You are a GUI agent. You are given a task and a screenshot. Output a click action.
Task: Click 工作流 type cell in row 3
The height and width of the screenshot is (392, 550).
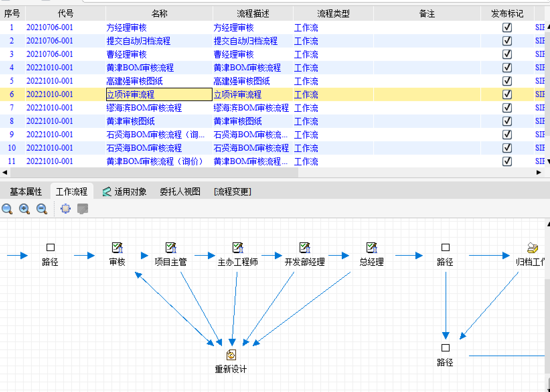[x=333, y=54]
